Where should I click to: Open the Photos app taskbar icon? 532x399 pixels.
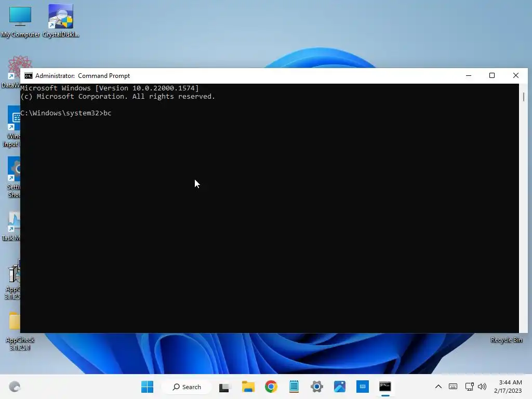(340, 387)
